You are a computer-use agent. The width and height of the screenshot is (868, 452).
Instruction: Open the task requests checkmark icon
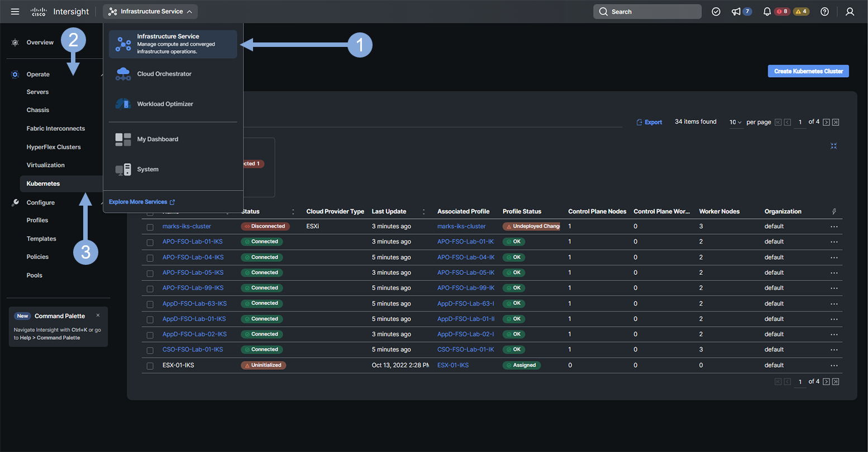[716, 12]
